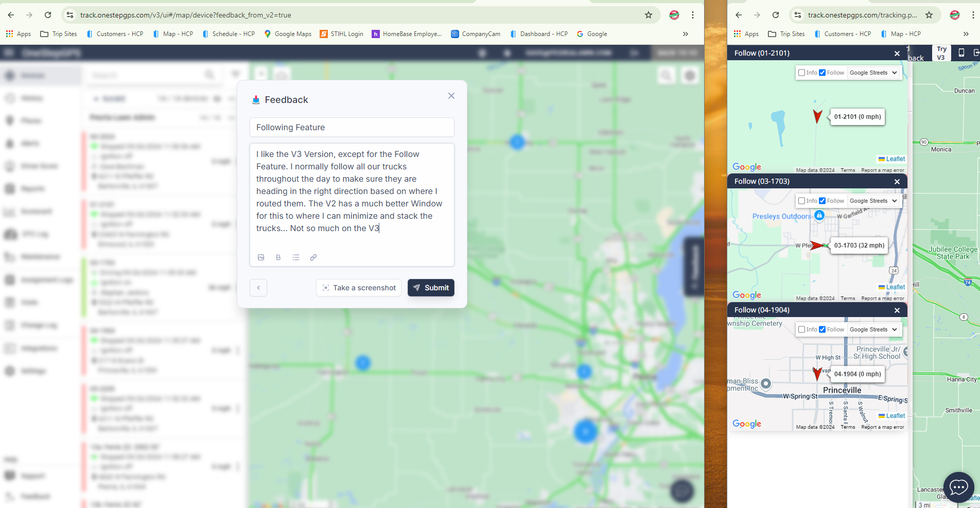Screen dimensions: 980x508
Task: Go back in the left browser window
Action: (11, 15)
